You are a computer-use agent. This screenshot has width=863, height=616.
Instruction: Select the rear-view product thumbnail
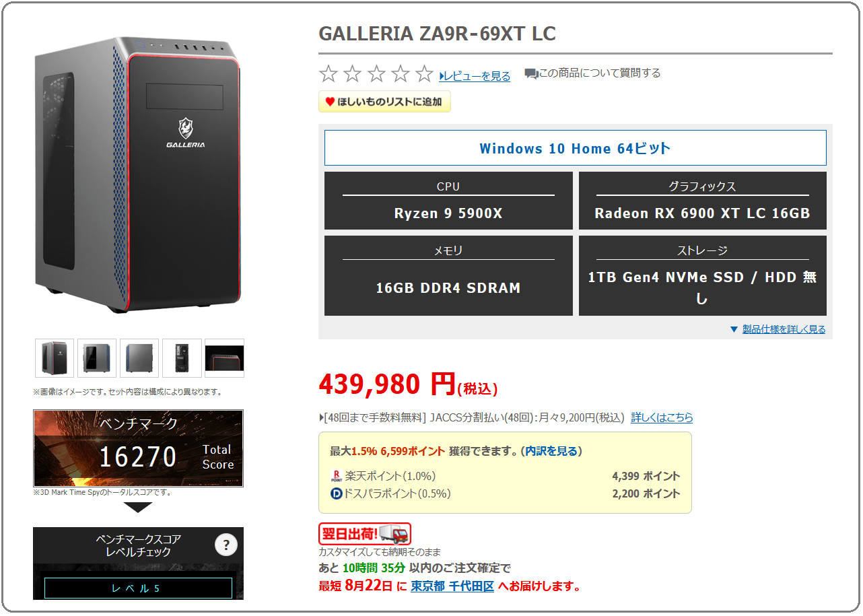coord(182,358)
